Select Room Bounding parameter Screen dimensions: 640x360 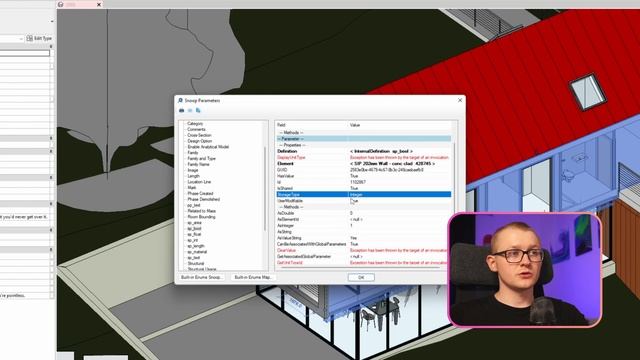click(x=201, y=217)
